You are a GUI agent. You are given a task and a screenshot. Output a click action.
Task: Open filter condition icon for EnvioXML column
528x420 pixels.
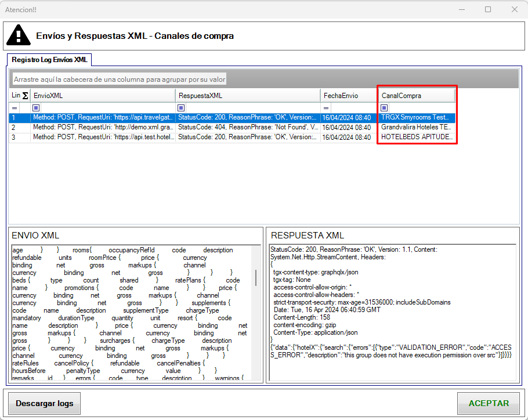pyautogui.click(x=36, y=108)
